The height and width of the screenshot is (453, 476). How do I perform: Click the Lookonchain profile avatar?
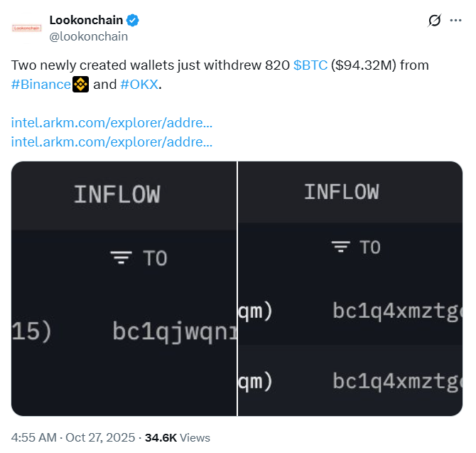26,28
